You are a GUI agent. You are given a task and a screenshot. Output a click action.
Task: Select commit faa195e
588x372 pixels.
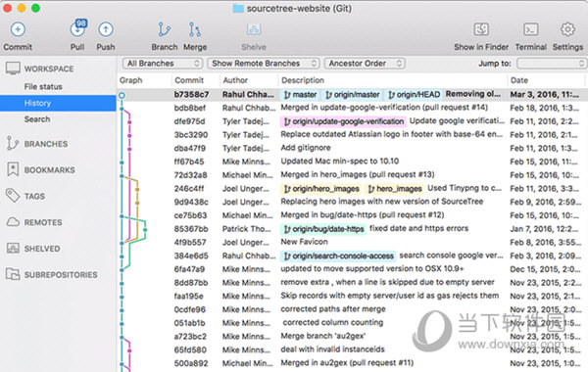tap(352, 296)
